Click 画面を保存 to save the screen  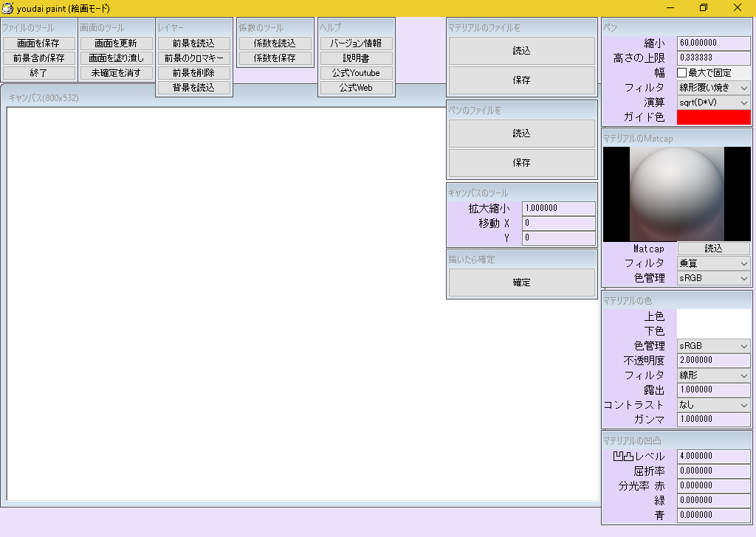click(x=39, y=43)
